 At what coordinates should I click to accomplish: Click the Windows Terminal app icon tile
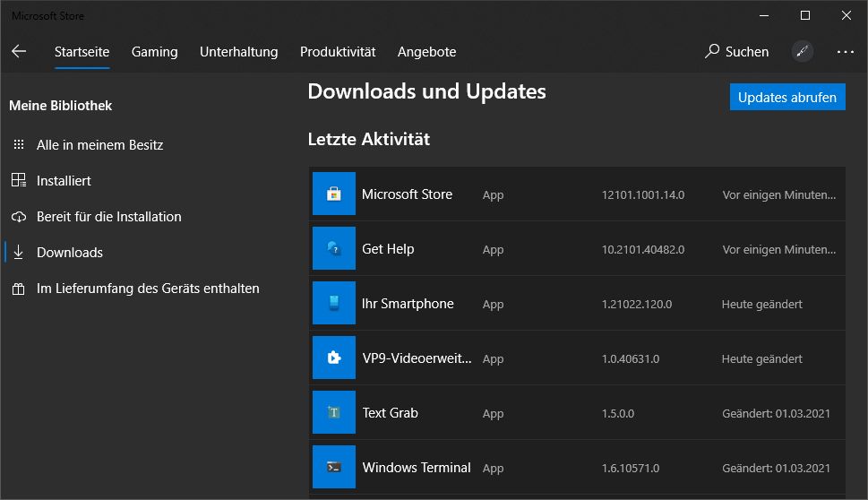tap(334, 467)
